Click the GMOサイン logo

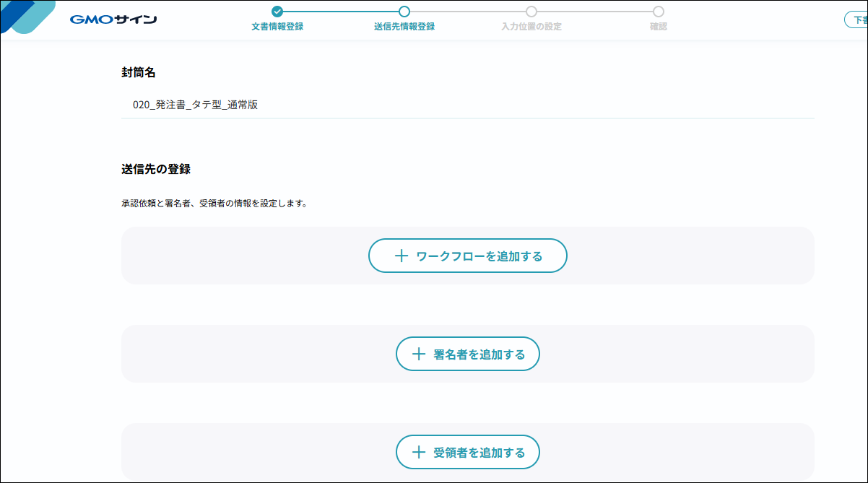113,19
